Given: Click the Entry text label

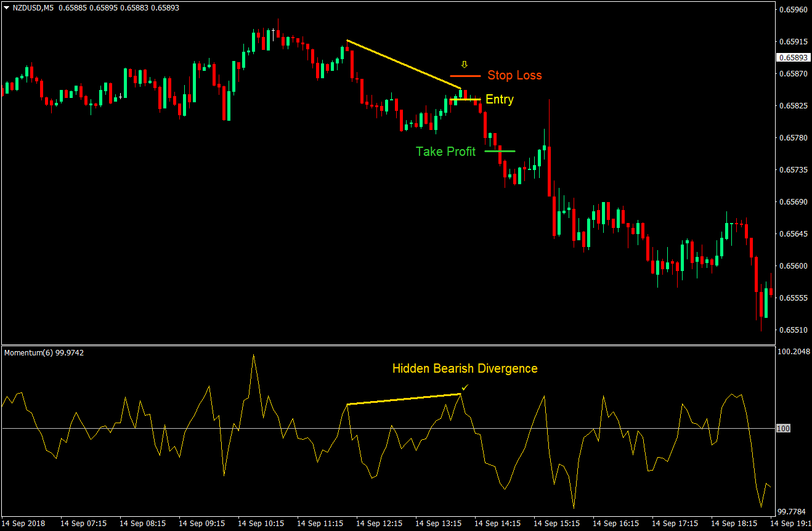Looking at the screenshot, I should pyautogui.click(x=499, y=99).
